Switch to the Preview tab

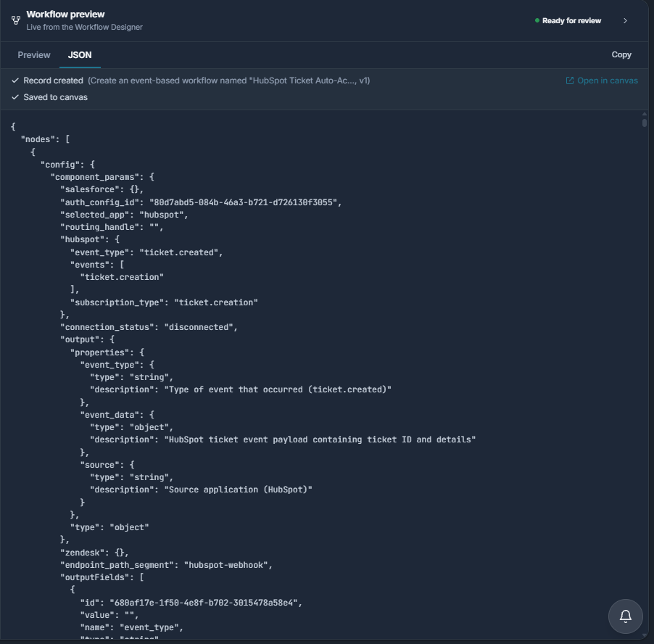[x=34, y=55]
